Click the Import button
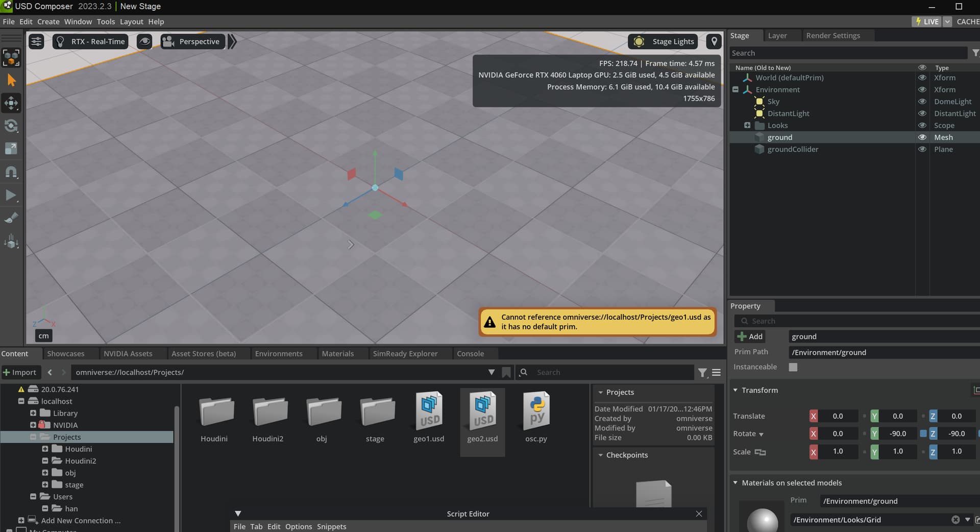The width and height of the screenshot is (980, 532). [19, 372]
